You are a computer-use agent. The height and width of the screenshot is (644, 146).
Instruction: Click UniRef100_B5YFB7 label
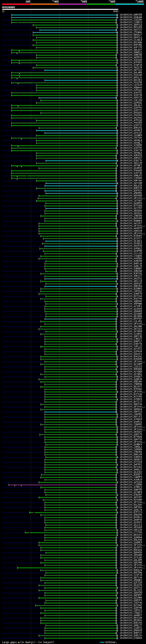(x=131, y=319)
